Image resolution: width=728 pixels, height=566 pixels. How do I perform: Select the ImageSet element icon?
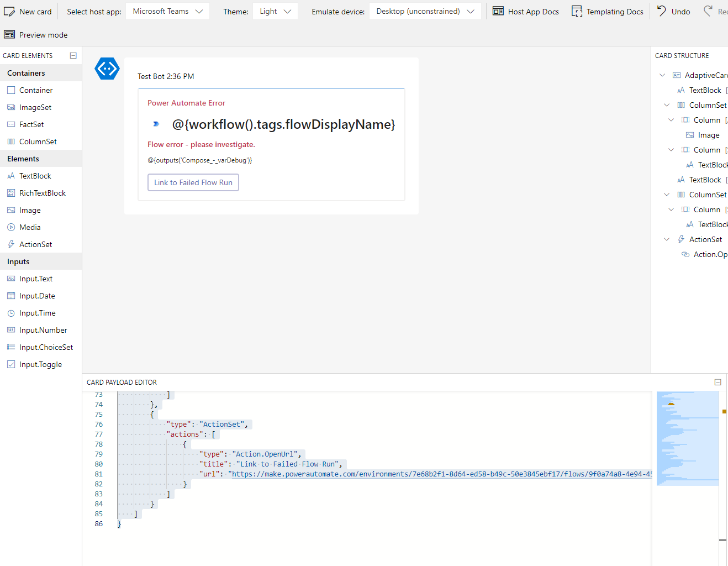pyautogui.click(x=11, y=107)
